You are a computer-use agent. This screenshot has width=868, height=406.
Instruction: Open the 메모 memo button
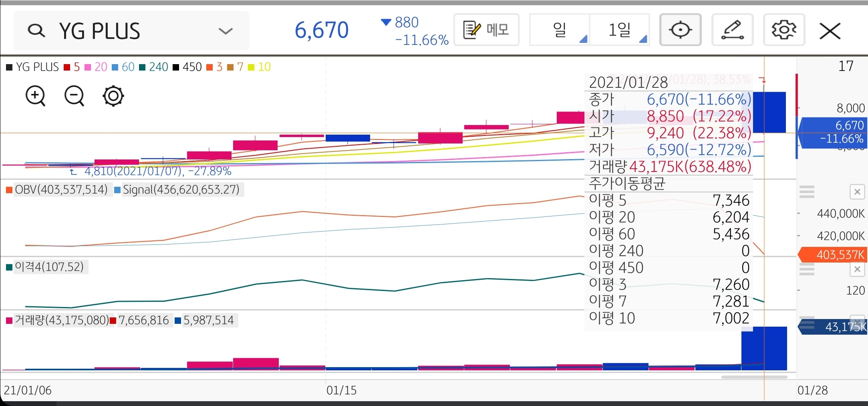[x=486, y=30]
